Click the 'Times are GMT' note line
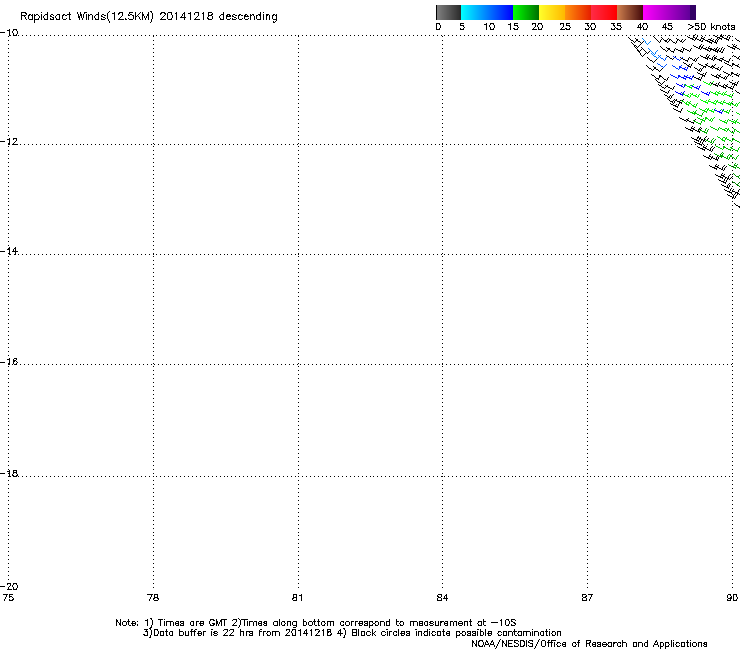740x650 pixels. pyautogui.click(x=316, y=623)
